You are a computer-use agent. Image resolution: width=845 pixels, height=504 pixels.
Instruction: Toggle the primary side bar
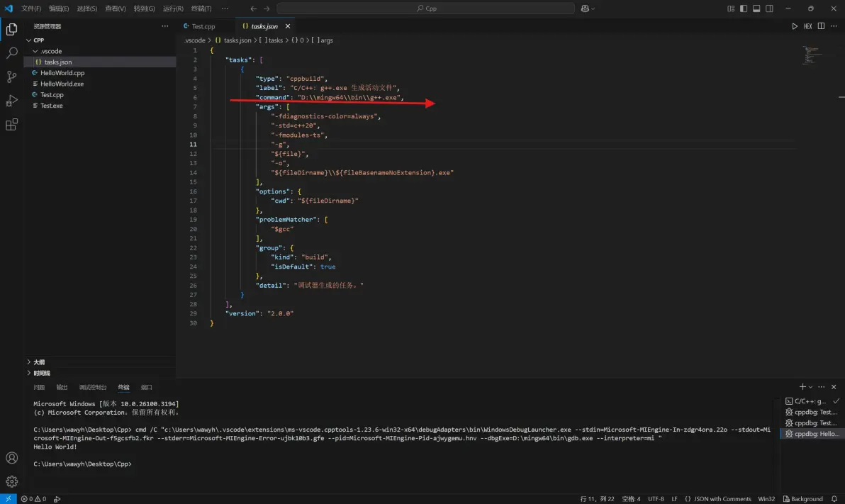744,9
